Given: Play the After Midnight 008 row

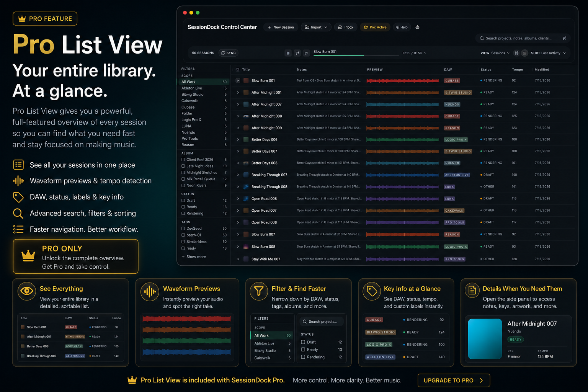Looking at the screenshot, I should coord(238,116).
